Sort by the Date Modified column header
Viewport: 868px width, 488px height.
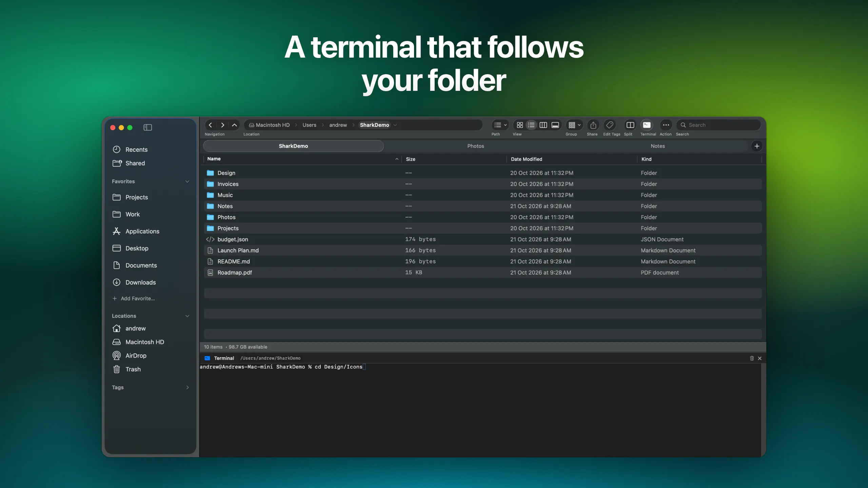tap(572, 159)
